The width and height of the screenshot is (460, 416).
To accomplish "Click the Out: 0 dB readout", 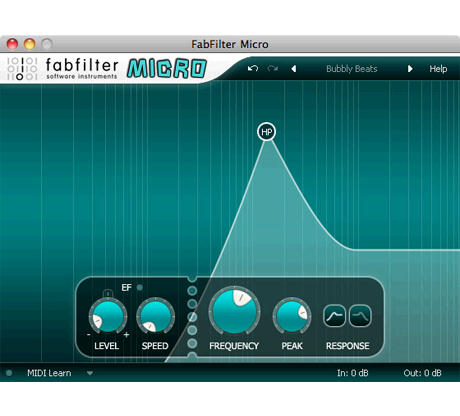I will [422, 373].
